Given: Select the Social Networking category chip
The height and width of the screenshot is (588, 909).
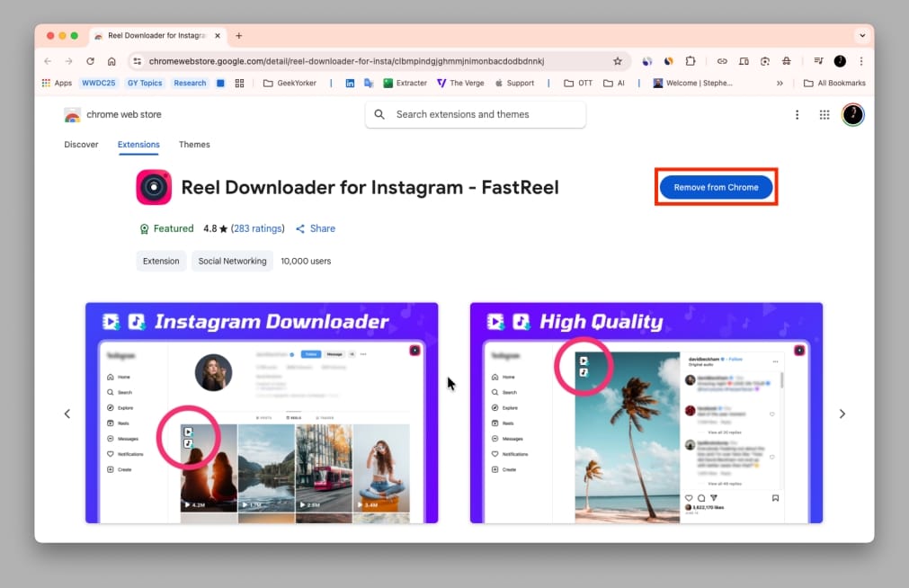Looking at the screenshot, I should pos(232,261).
